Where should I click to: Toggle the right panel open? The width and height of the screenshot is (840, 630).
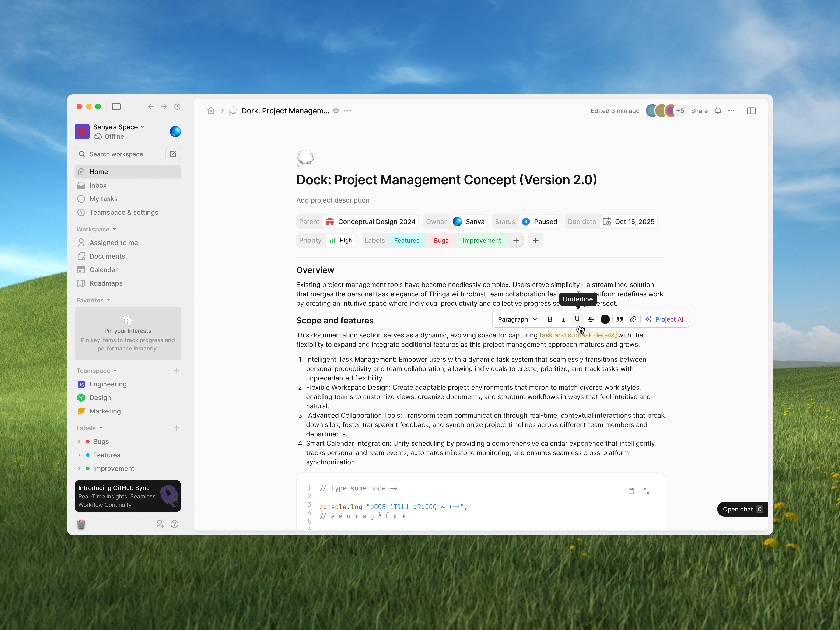(752, 111)
